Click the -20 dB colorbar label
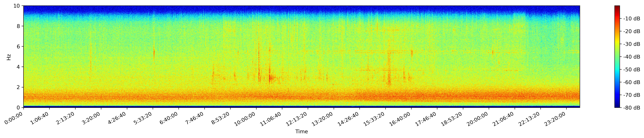644x138 pixels. [x=632, y=31]
